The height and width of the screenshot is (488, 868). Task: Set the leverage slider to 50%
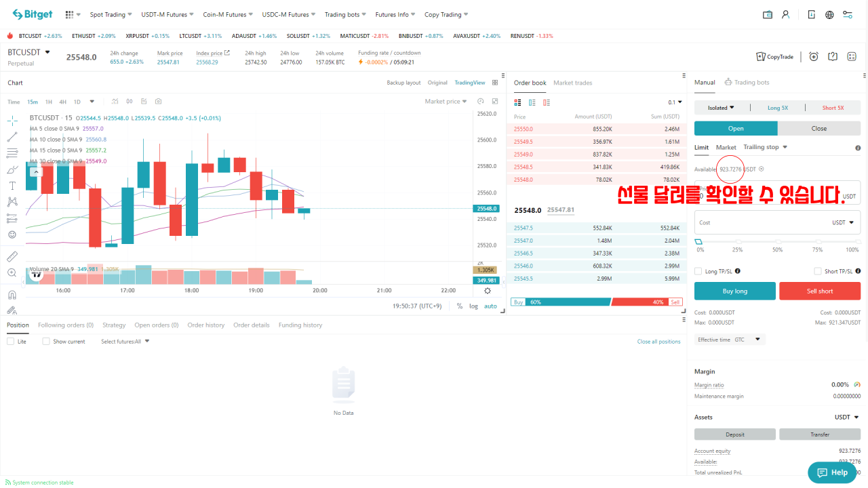point(777,242)
